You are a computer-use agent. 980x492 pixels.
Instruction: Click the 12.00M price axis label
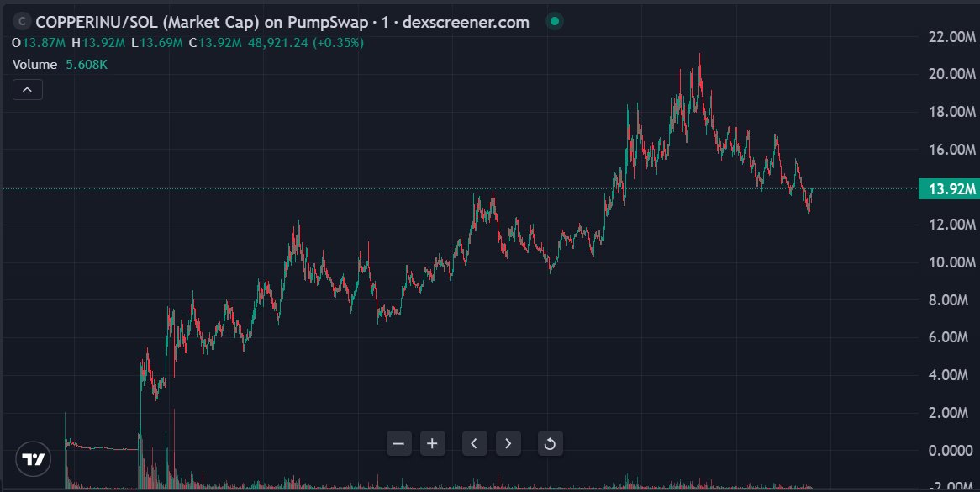[x=952, y=225]
